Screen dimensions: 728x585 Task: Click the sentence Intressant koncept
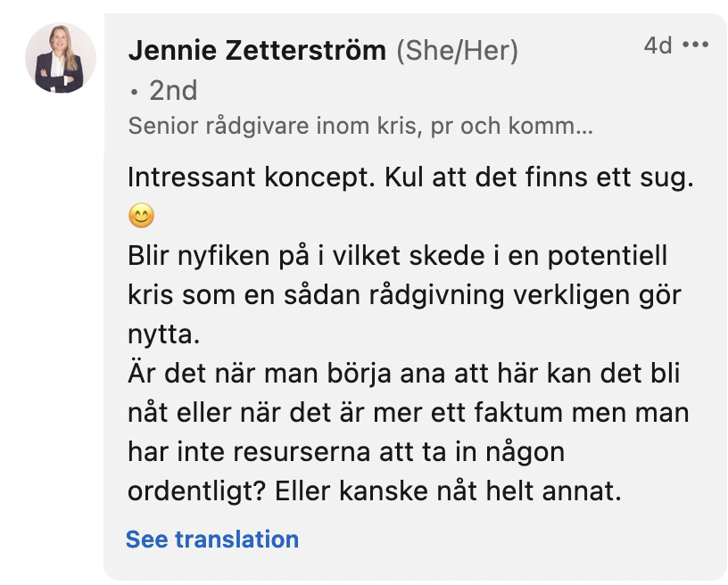[252, 177]
